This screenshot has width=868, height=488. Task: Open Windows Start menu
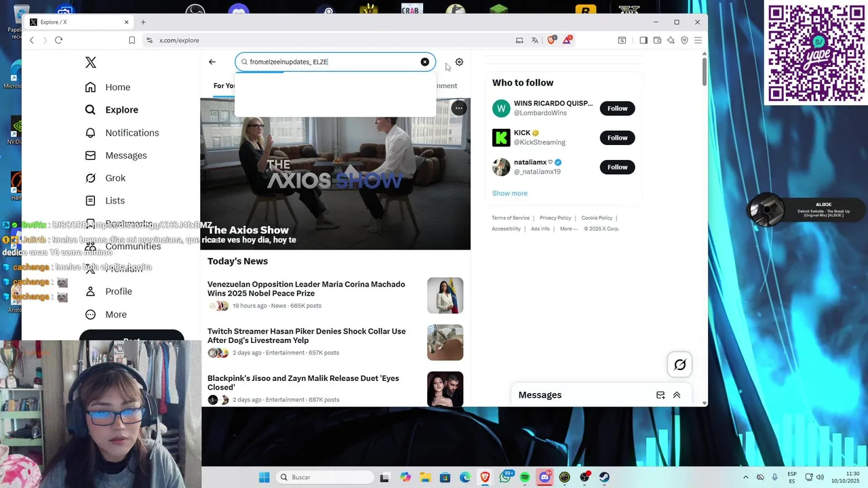264,477
